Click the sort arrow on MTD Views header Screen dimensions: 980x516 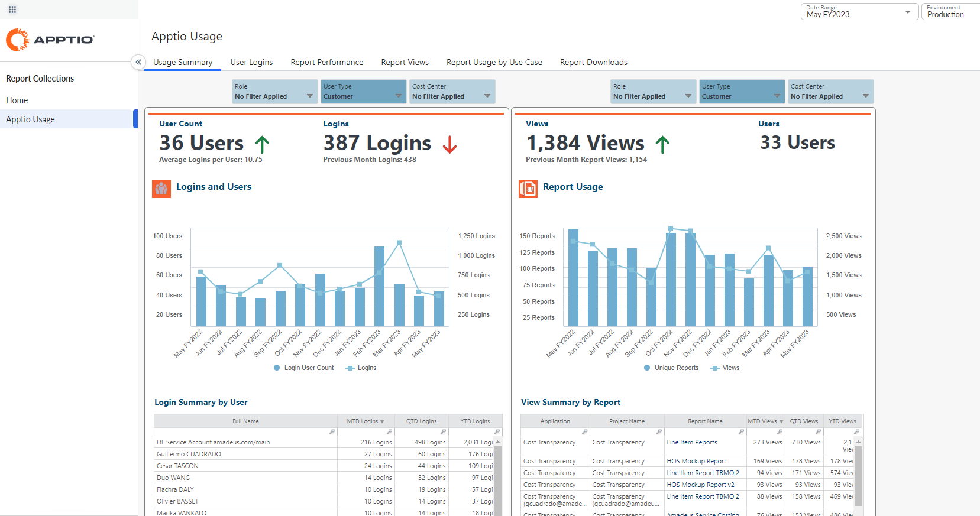(781, 421)
